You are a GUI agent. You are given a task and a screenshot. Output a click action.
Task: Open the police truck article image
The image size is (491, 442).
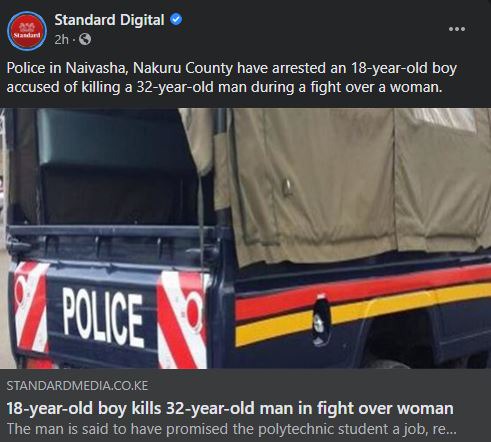[x=245, y=238]
